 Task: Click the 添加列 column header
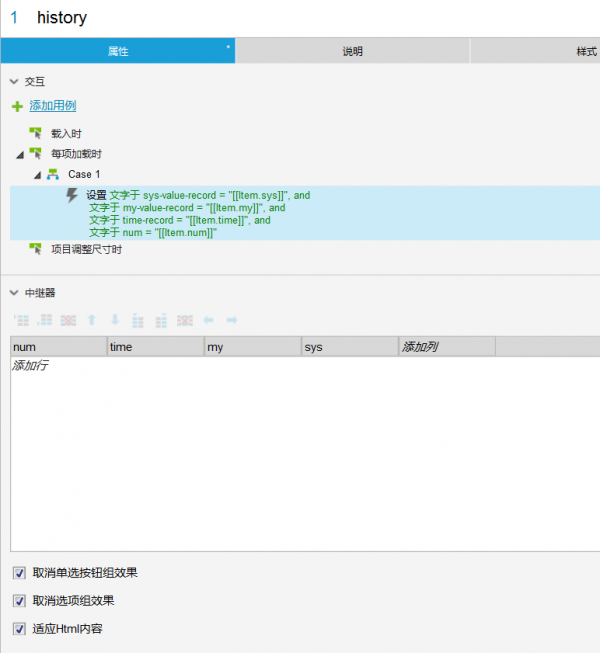click(420, 347)
